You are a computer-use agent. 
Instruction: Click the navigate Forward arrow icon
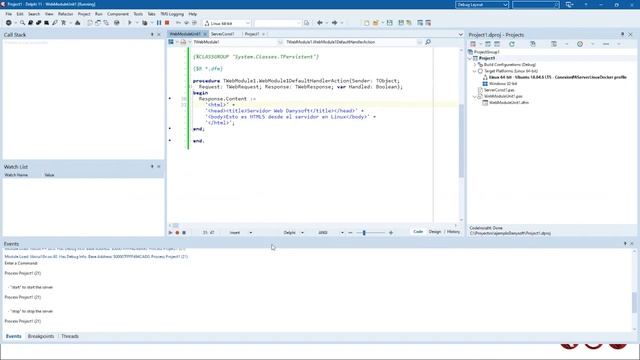point(334,23)
